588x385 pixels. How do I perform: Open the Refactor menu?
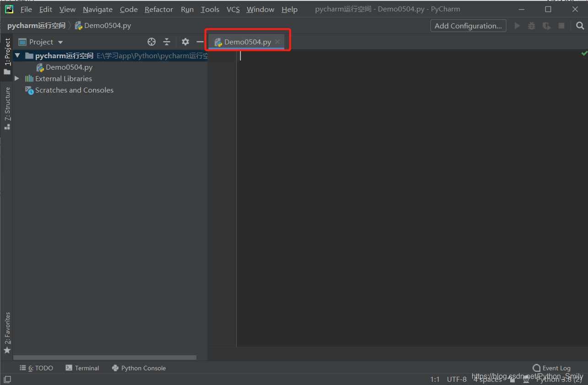point(158,9)
